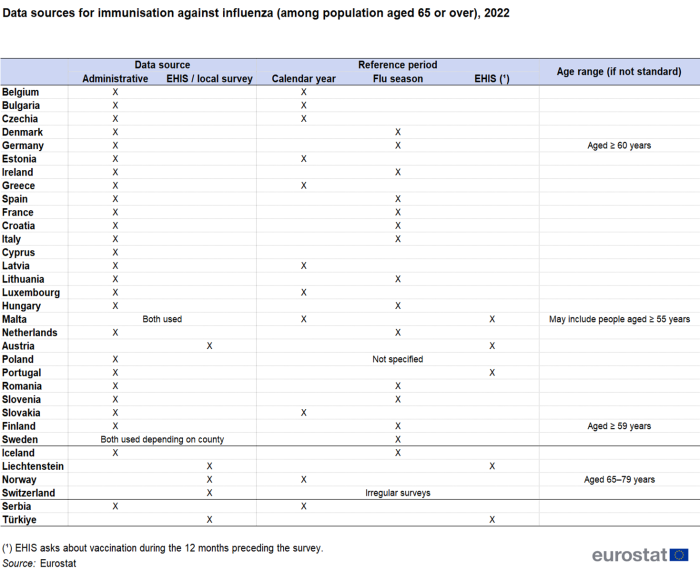Select the Malta row label

(x=14, y=319)
